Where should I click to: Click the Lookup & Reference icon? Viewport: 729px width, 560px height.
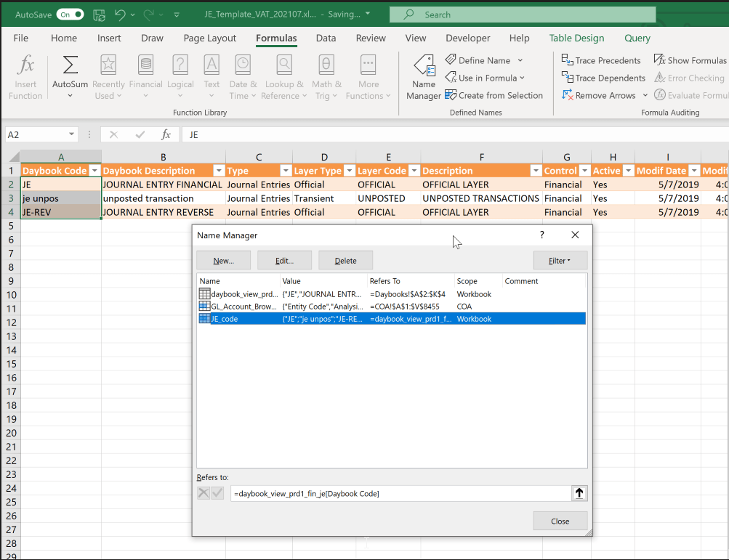coord(284,73)
